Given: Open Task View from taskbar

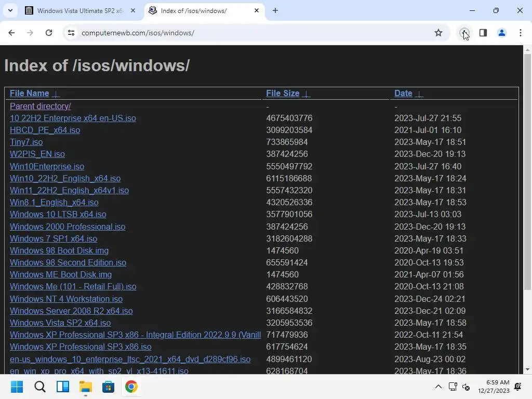Looking at the screenshot, I should [63, 387].
